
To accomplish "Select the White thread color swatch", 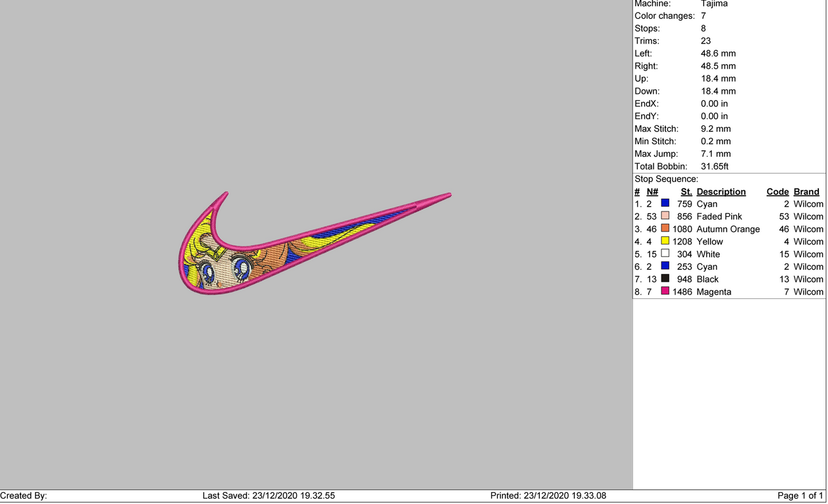I will click(x=665, y=254).
